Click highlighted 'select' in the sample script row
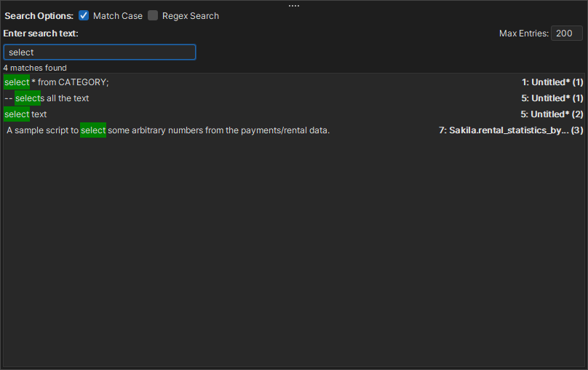The width and height of the screenshot is (588, 370). 93,130
